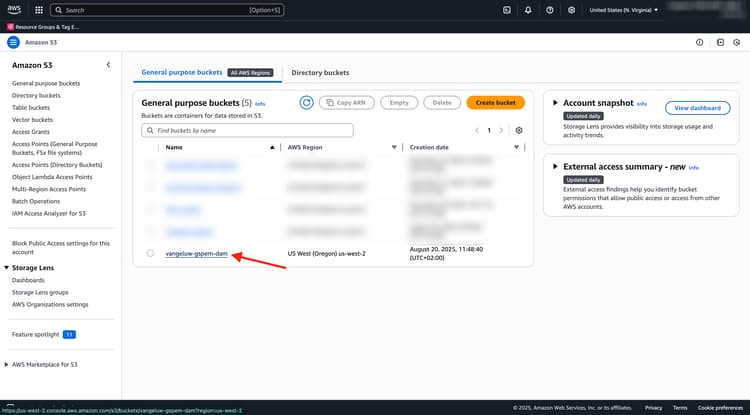750x415 pixels.
Task: Click the Find buckets by name field
Action: click(x=247, y=131)
